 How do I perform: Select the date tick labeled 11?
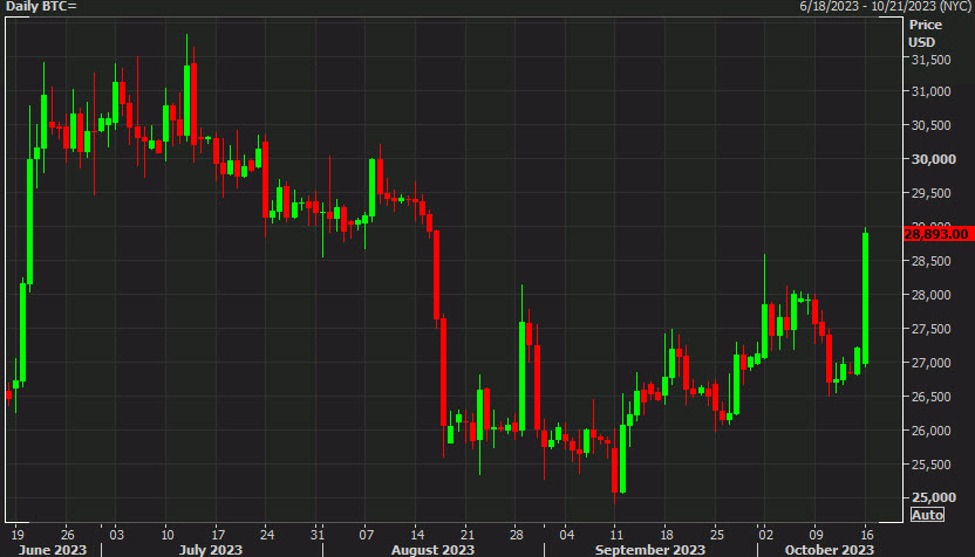point(616,535)
